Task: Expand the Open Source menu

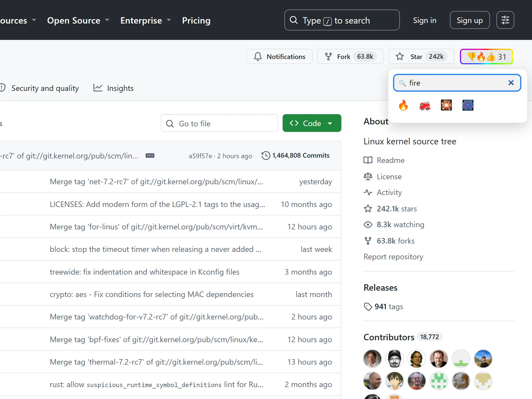Action: click(78, 20)
